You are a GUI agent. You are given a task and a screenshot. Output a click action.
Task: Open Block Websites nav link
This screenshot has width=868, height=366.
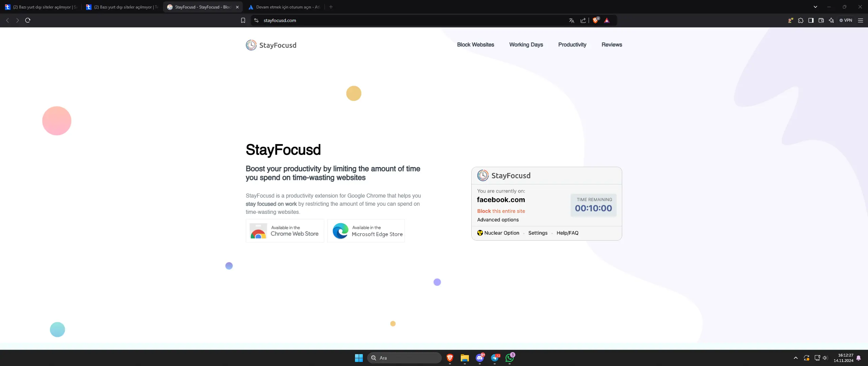pyautogui.click(x=475, y=45)
